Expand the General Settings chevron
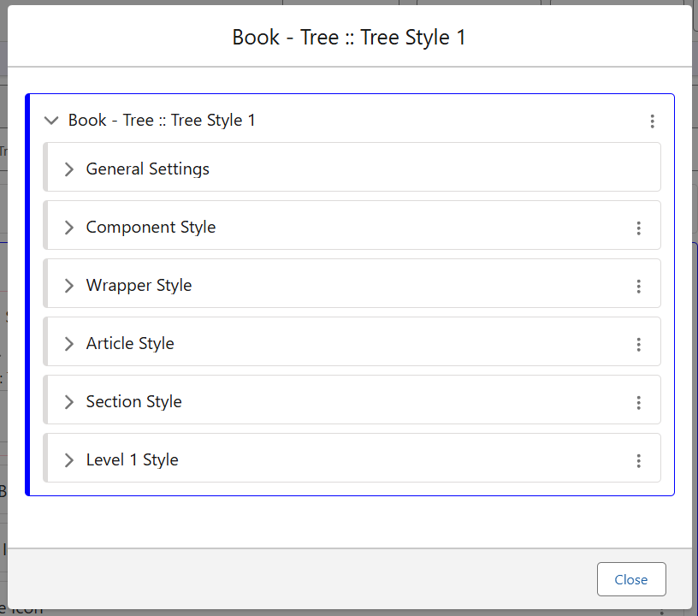 point(69,169)
